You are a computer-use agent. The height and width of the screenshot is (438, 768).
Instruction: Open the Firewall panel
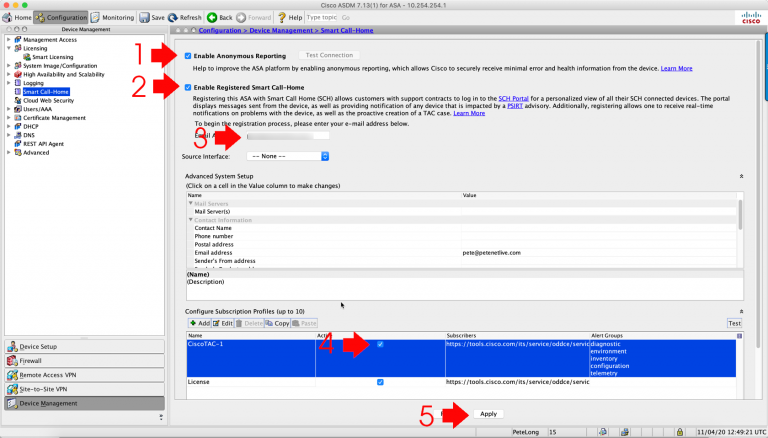(x=84, y=361)
